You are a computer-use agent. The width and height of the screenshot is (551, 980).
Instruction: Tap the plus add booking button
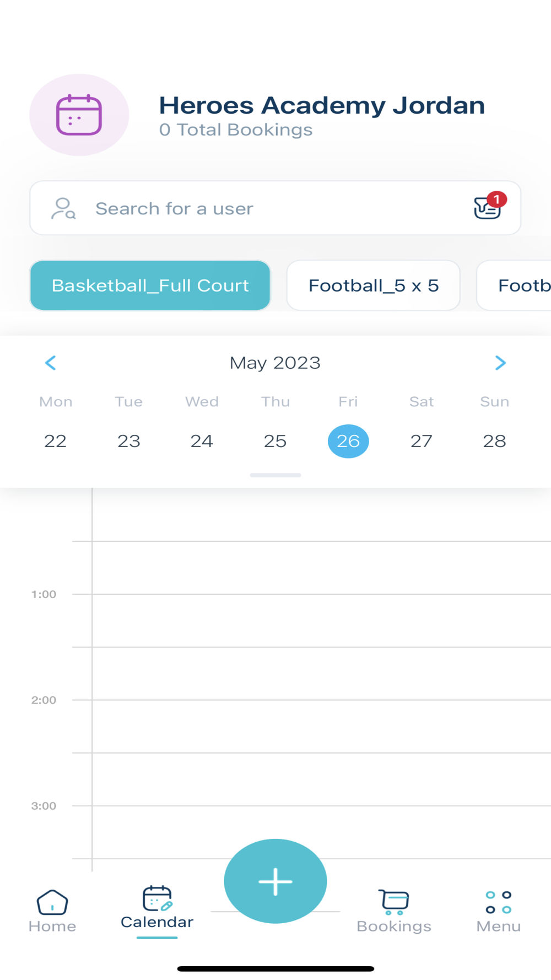point(275,881)
